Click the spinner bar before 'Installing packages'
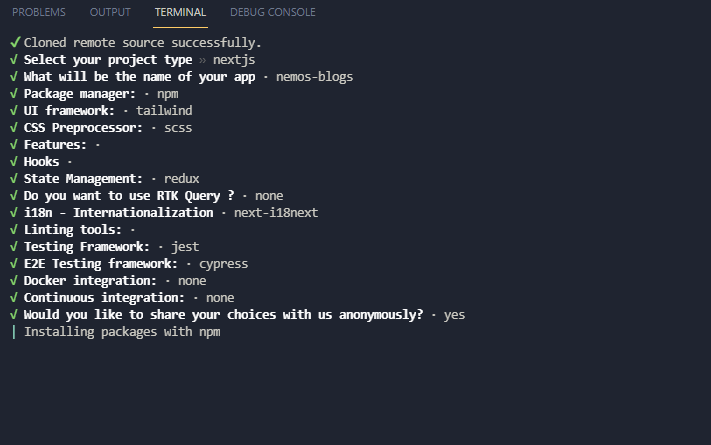This screenshot has width=711, height=445. coord(14,332)
